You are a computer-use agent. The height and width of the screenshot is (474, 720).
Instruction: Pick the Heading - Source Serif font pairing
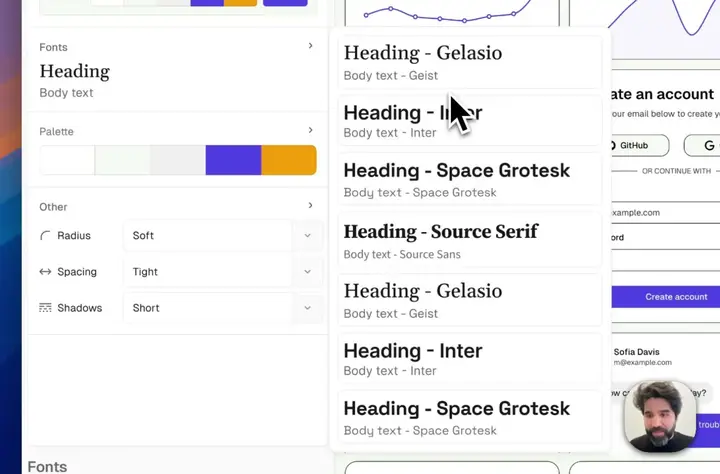(470, 240)
